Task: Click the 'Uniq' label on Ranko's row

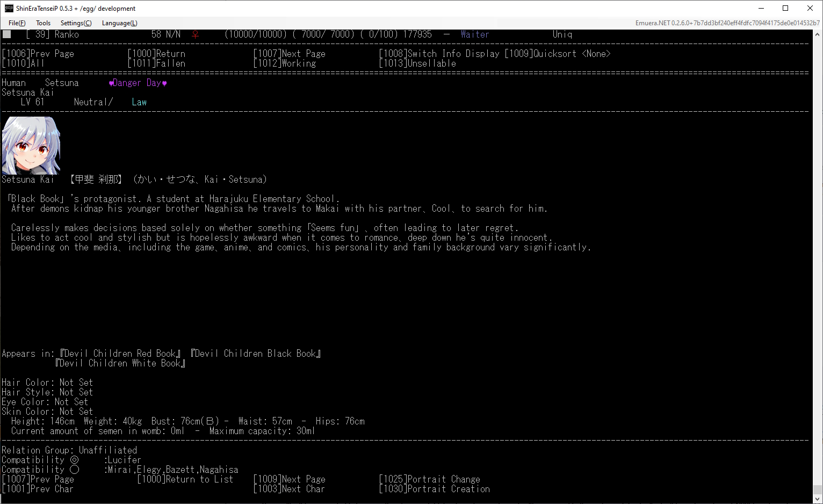Action: pos(562,34)
